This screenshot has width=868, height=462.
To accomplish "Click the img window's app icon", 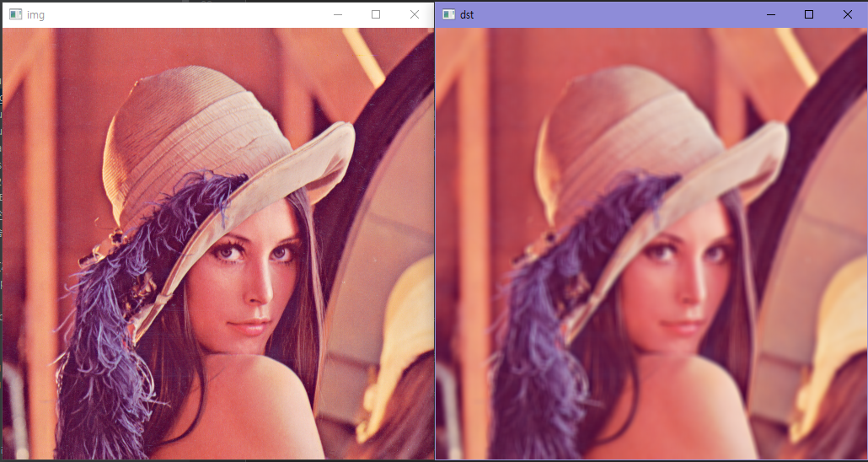I will (x=15, y=14).
